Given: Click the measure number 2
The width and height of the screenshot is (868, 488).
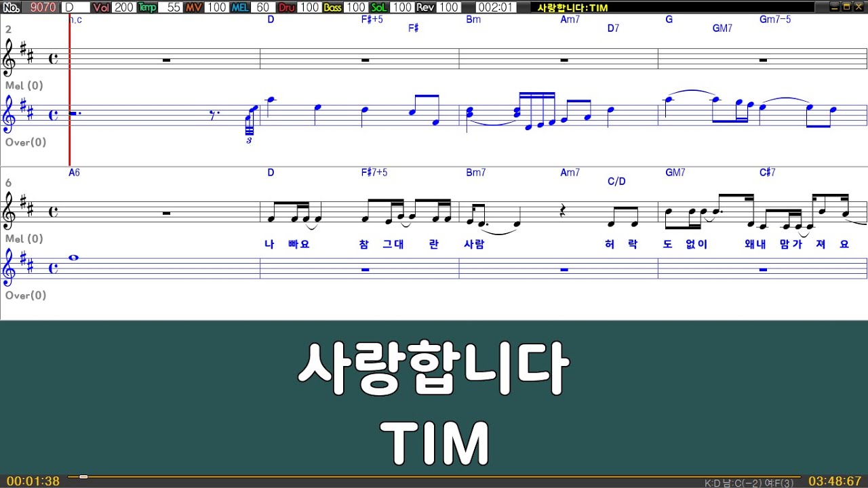Looking at the screenshot, I should click(x=8, y=30).
